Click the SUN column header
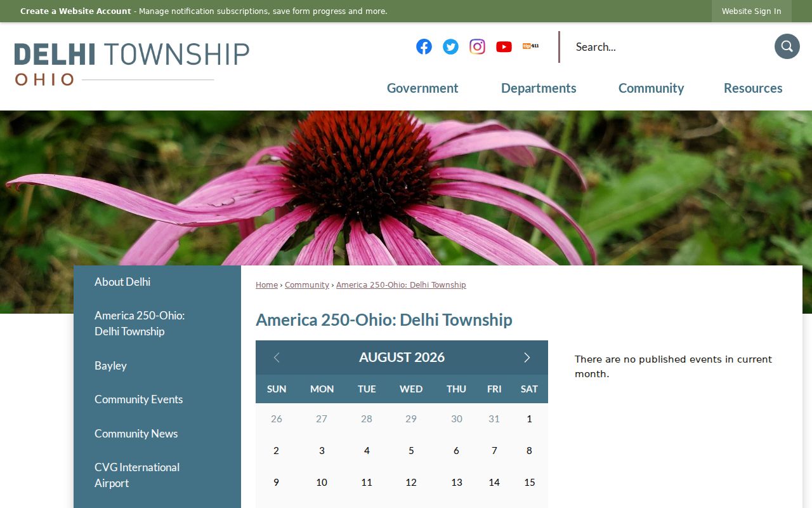Screen dimensions: 812x508 point(277,389)
